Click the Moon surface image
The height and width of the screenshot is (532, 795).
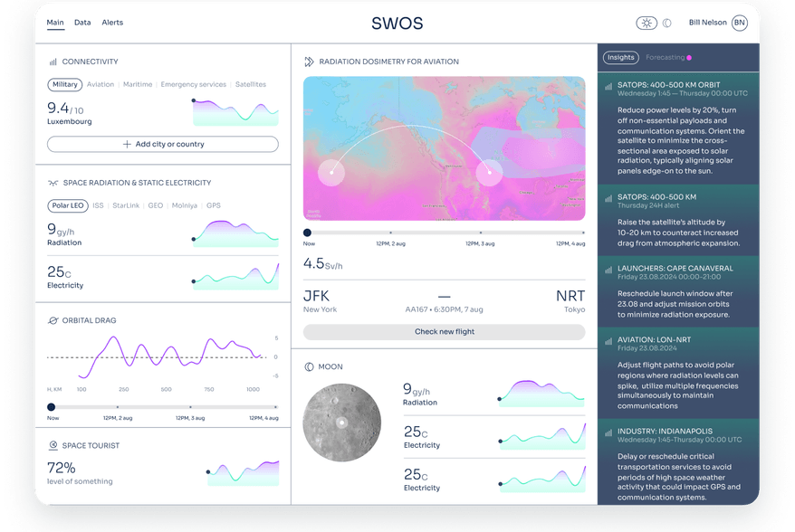point(341,423)
